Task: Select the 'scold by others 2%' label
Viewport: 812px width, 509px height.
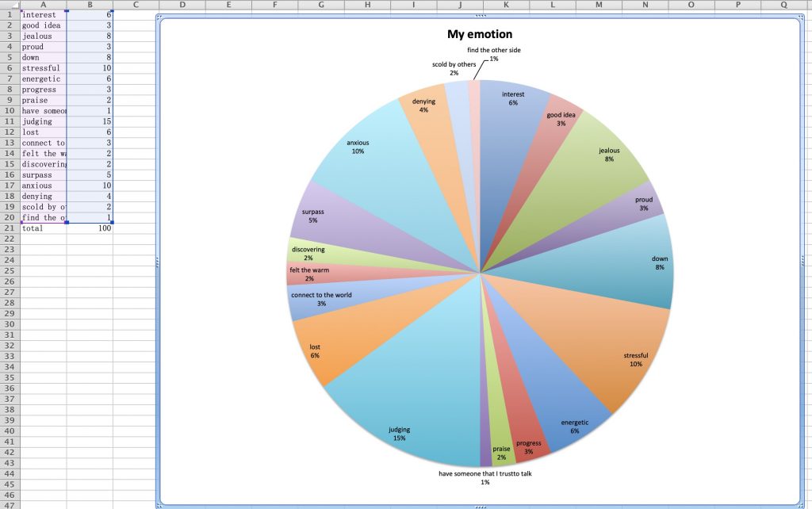Action: point(454,68)
